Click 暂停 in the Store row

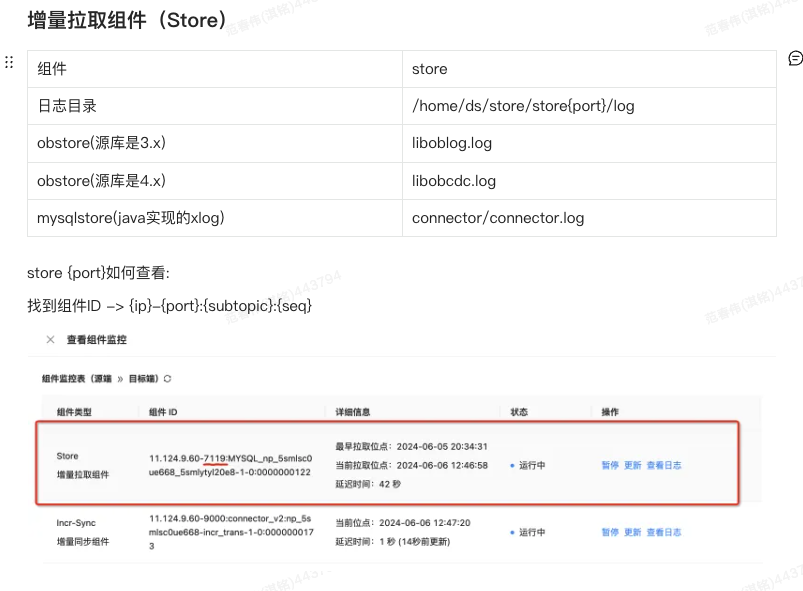[x=610, y=465]
